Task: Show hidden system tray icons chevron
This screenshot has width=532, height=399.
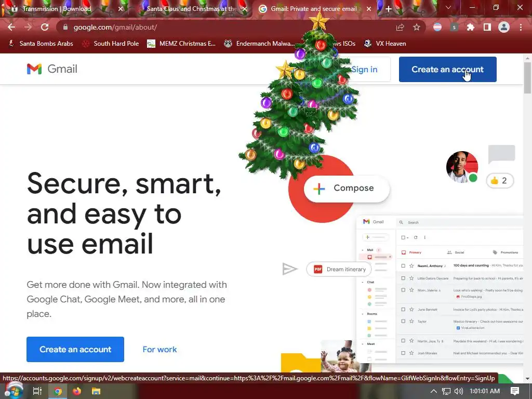Action: [x=434, y=391]
